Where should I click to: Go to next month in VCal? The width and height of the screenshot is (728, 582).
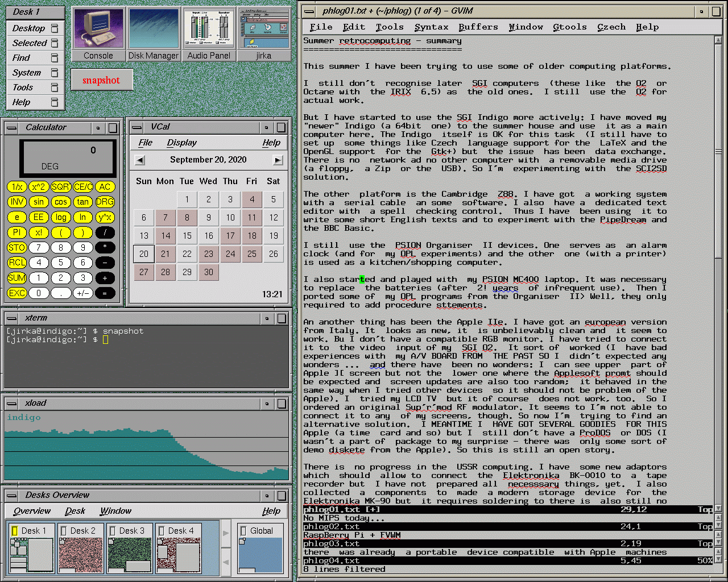(278, 160)
